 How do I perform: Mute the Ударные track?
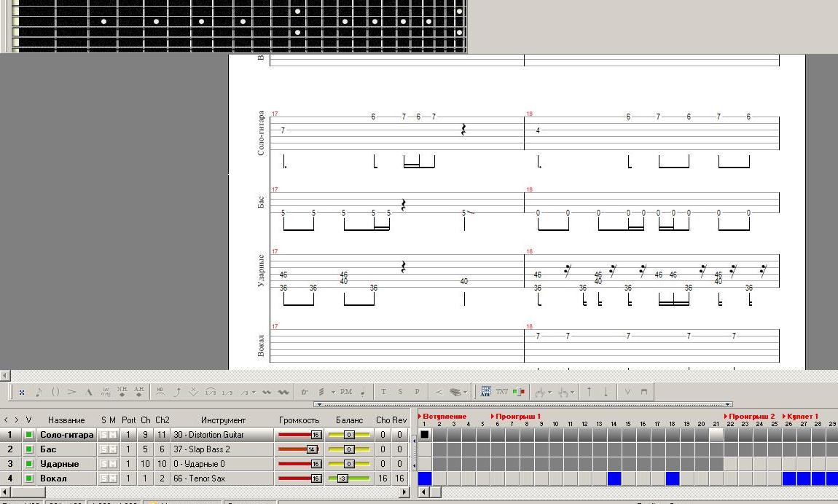113,464
